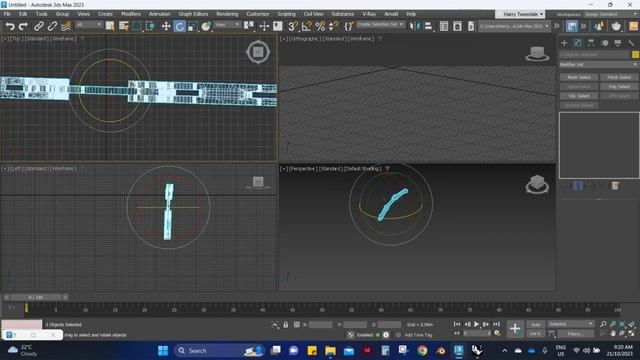The image size is (640, 360).
Task: Toggle the Scene Explorer icon
Action: 444,26
